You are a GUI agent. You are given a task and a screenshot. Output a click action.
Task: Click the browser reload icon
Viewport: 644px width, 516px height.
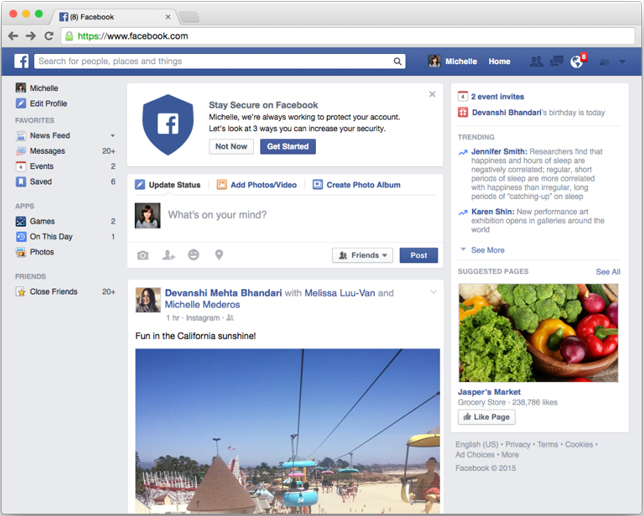pyautogui.click(x=49, y=36)
